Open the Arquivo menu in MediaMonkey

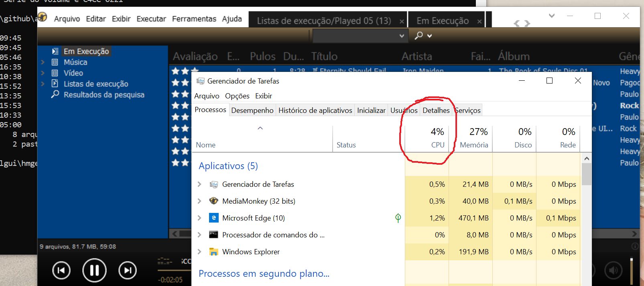click(67, 19)
